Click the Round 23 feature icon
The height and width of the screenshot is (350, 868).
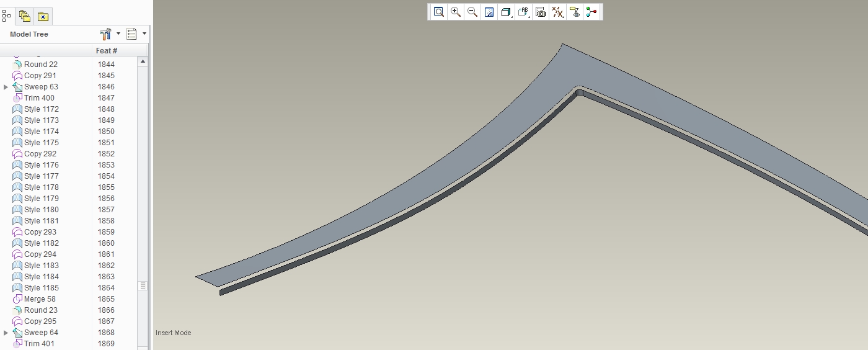(17, 310)
